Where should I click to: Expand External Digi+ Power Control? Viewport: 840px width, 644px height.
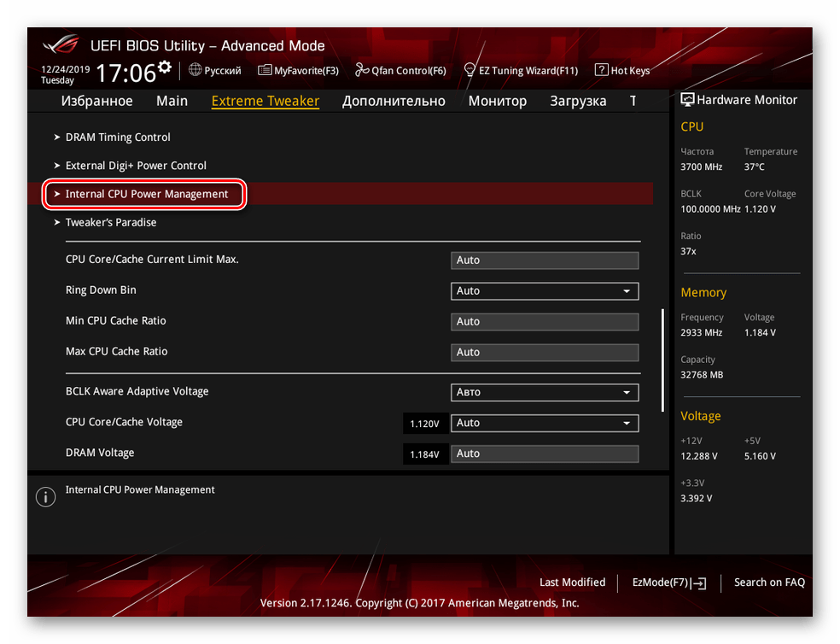coord(136,166)
